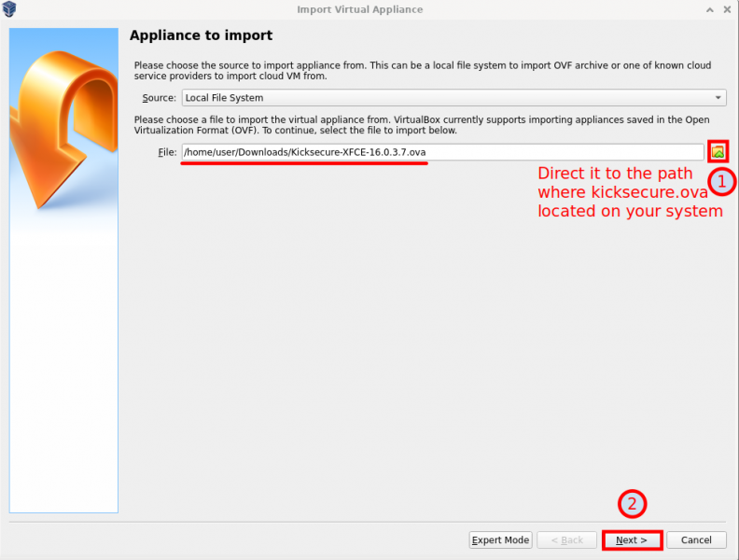Image resolution: width=739 pixels, height=560 pixels.
Task: Click the greyed-out Back button
Action: 566,540
